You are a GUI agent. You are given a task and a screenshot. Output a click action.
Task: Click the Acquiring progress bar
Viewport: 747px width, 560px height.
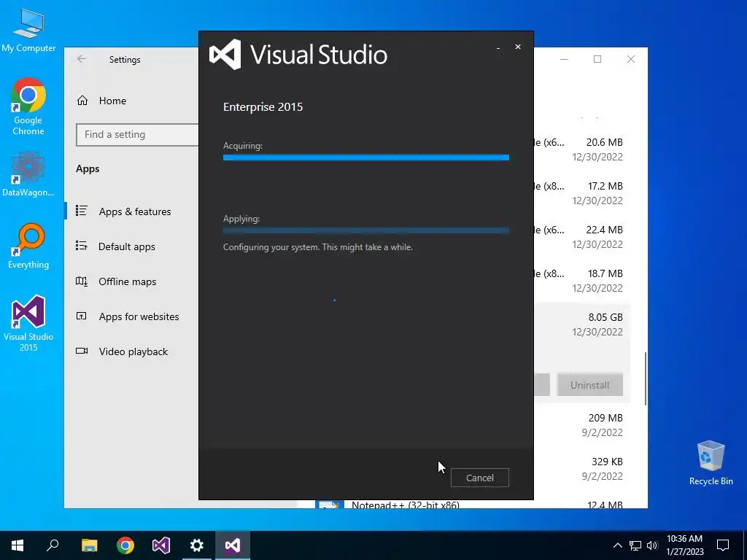[366, 157]
